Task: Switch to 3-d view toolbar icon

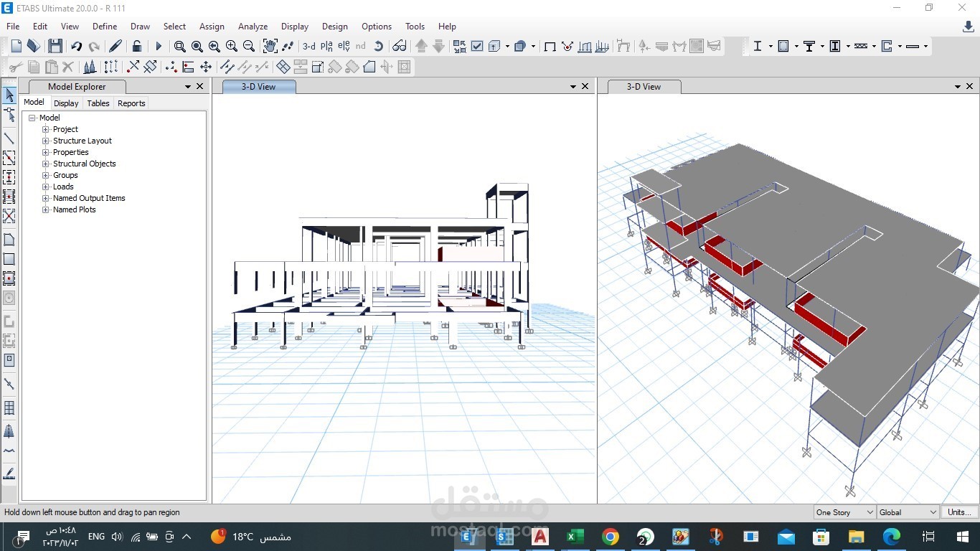Action: 308,47
